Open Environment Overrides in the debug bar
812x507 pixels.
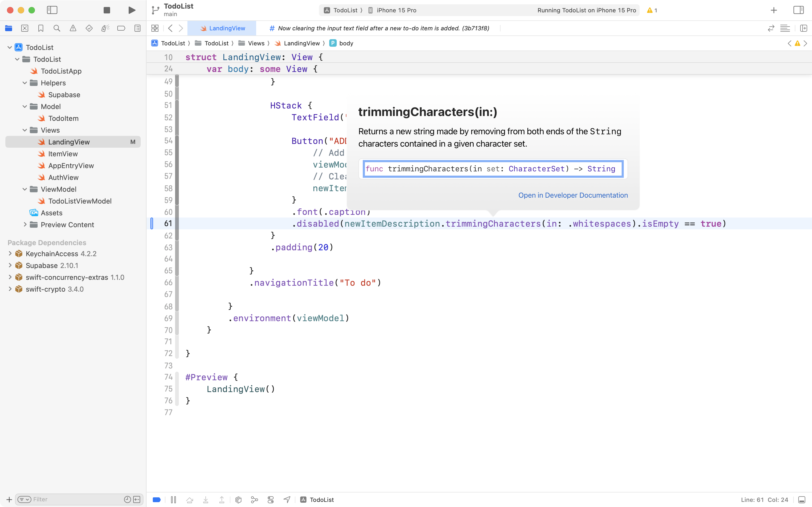pos(271,499)
